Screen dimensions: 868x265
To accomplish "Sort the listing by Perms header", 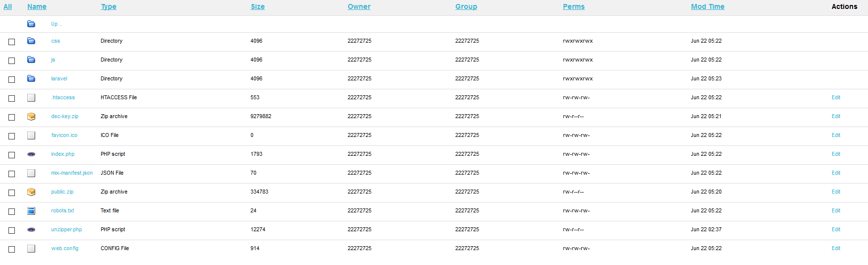I will (573, 6).
